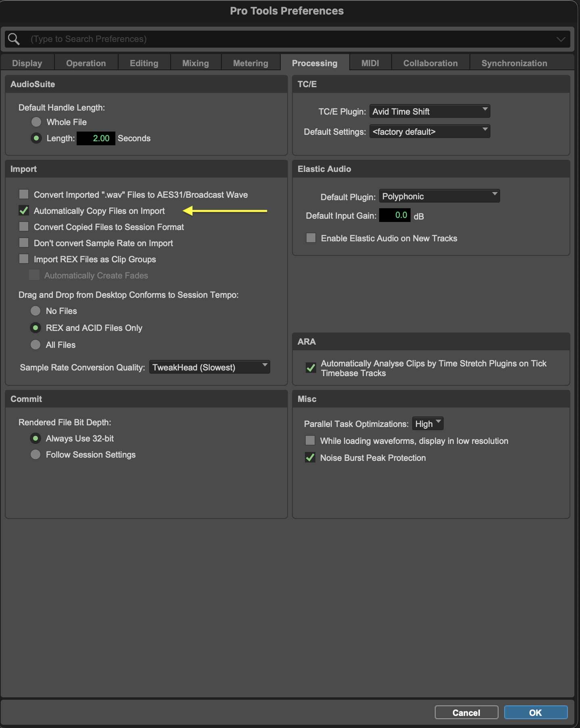Screen dimensions: 580x728
Task: Open the Editing tab
Action: tap(144, 63)
